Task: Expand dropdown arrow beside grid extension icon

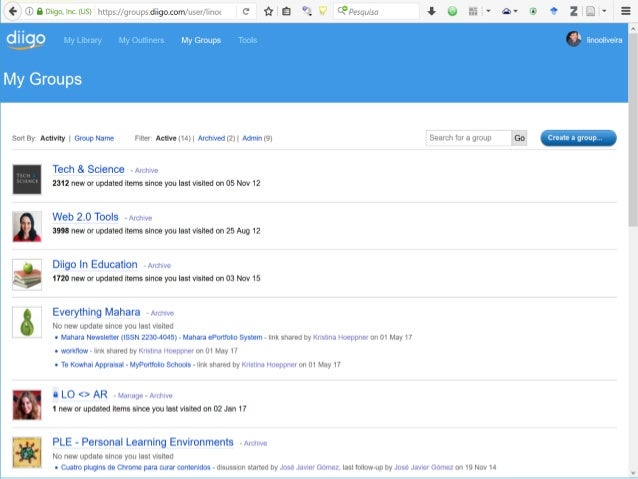Action: click(488, 11)
